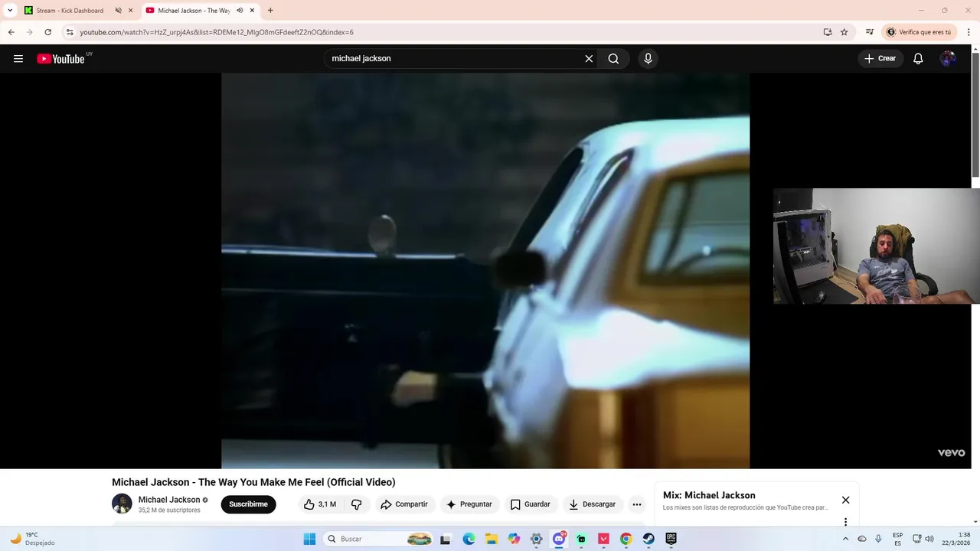The width and height of the screenshot is (980, 551).
Task: Open the Michael Jackson channel name link
Action: pyautogui.click(x=169, y=500)
